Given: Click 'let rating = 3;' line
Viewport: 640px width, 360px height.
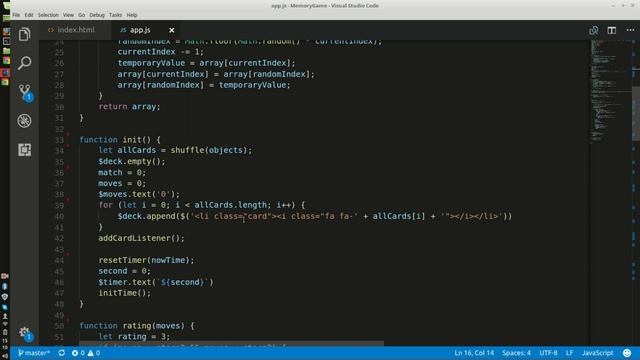Looking at the screenshot, I should click(134, 337).
